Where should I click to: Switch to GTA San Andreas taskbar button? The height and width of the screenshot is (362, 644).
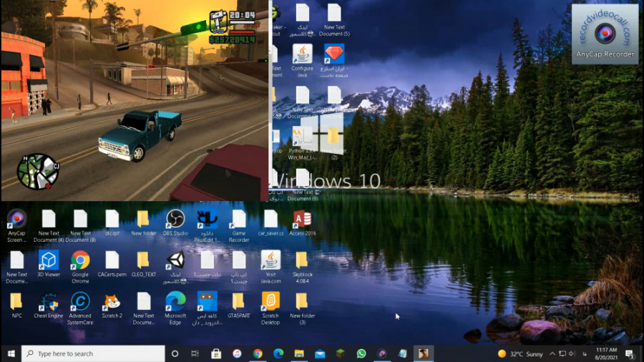pos(424,353)
